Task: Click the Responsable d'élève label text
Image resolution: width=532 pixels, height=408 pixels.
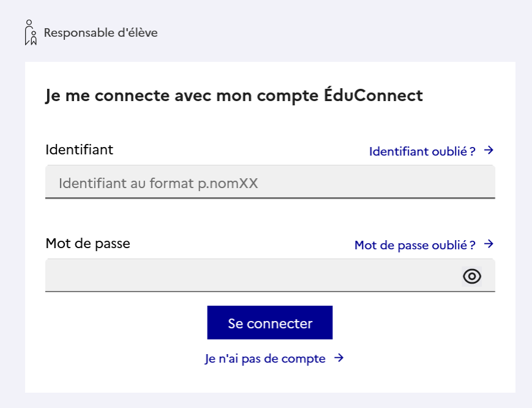Action: pos(101,33)
